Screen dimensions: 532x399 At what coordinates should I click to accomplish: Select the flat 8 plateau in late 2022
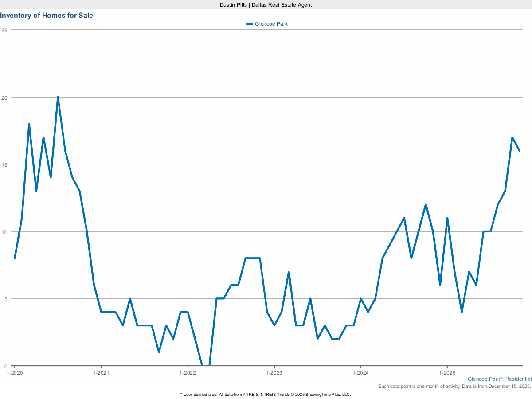pyautogui.click(x=252, y=258)
